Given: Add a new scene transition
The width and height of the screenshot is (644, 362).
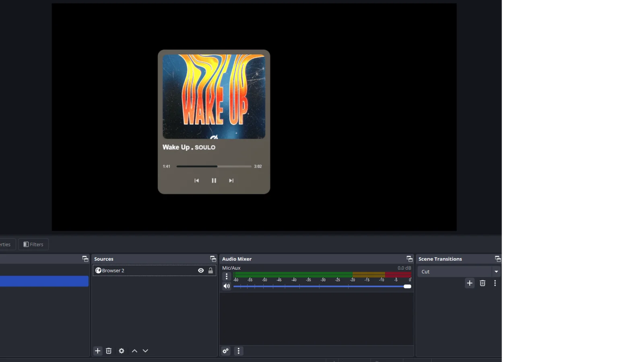Looking at the screenshot, I should click(470, 283).
